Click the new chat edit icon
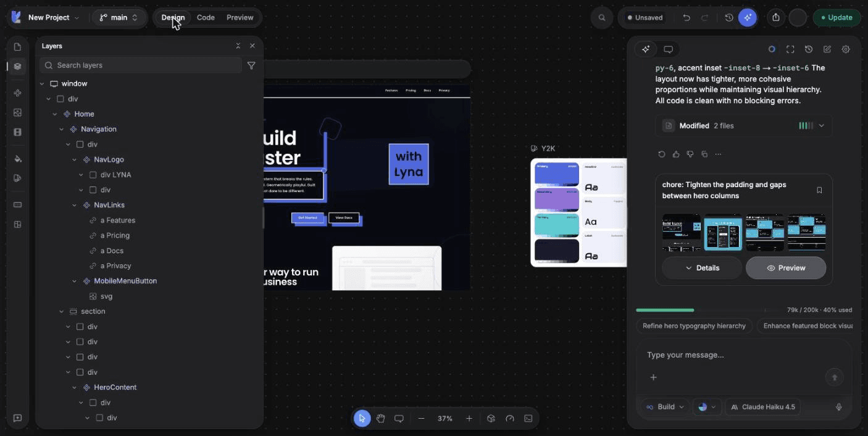The width and height of the screenshot is (868, 436). click(827, 49)
